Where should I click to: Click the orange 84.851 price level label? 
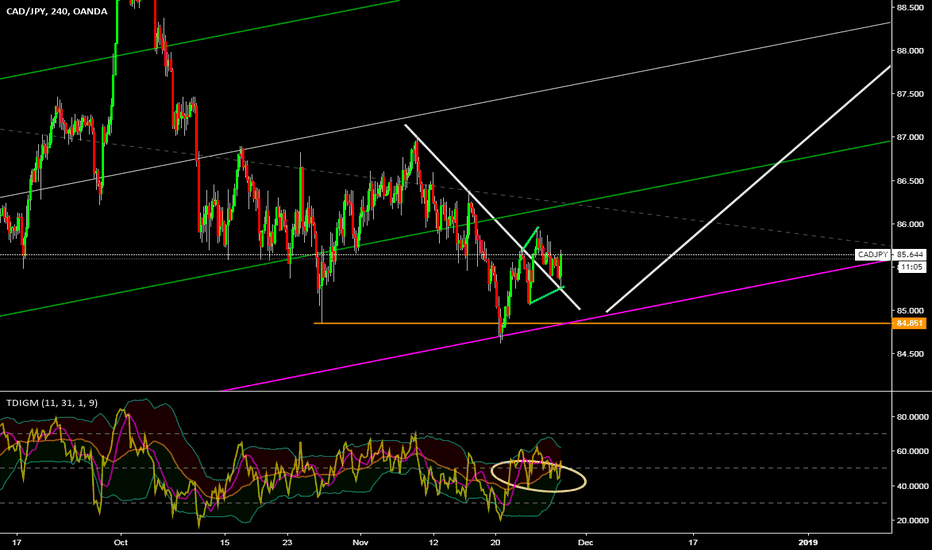[909, 323]
